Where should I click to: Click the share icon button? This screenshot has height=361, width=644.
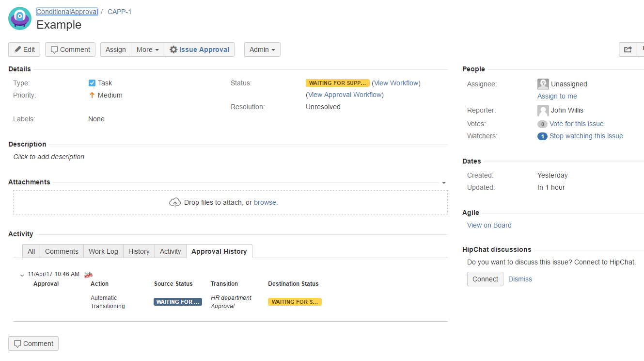tap(628, 49)
